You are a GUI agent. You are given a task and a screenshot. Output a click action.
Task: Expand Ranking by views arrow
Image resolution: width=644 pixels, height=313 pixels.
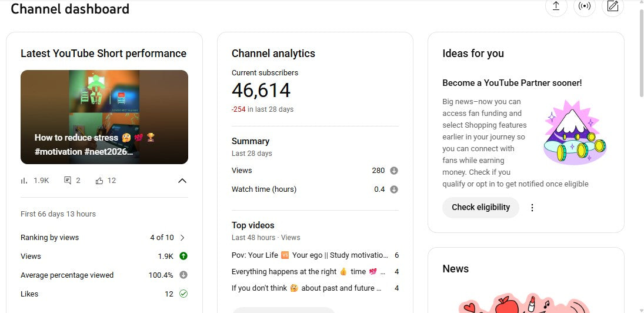[182, 238]
